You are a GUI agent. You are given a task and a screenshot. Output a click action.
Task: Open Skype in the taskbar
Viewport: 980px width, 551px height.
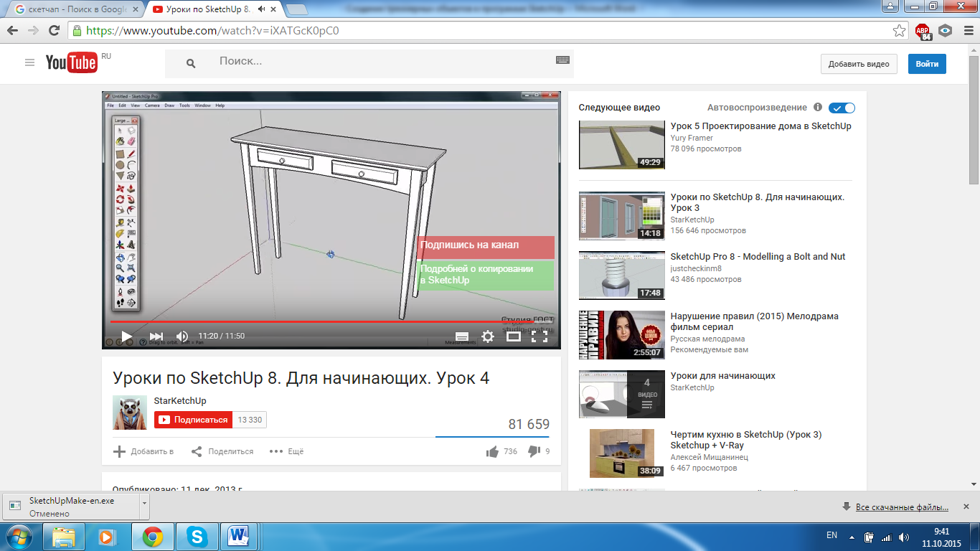click(x=196, y=537)
